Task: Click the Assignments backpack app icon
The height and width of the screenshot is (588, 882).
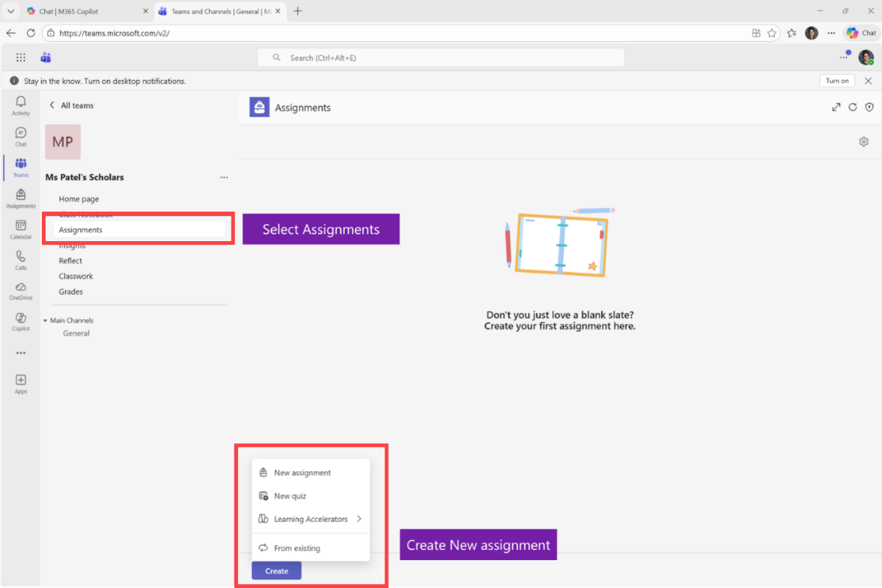Action: tap(259, 107)
